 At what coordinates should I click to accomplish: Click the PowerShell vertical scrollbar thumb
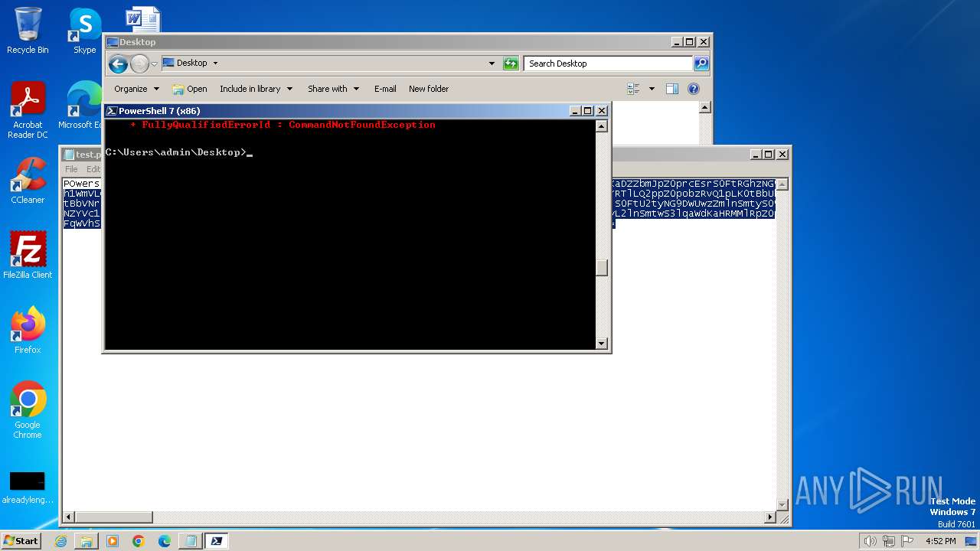coord(602,268)
